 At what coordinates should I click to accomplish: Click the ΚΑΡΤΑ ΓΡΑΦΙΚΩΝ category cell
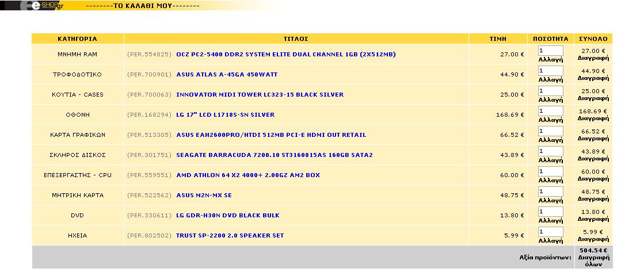(x=78, y=135)
